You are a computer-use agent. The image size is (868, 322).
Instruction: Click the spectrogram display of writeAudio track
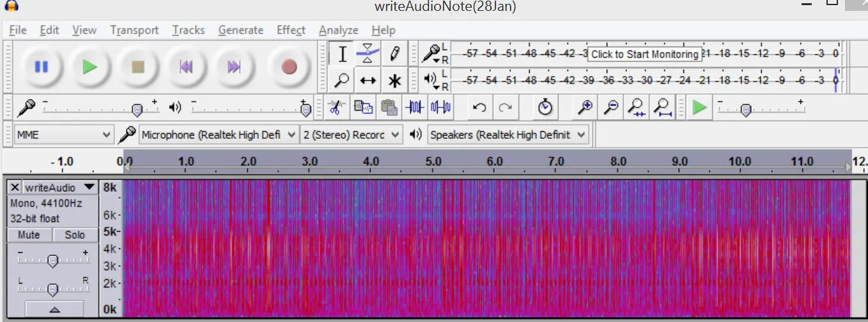pyautogui.click(x=486, y=248)
